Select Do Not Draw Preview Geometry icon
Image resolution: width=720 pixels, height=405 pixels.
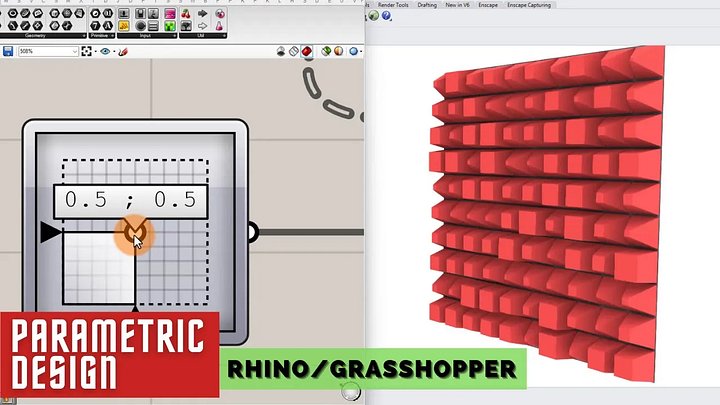(x=281, y=51)
